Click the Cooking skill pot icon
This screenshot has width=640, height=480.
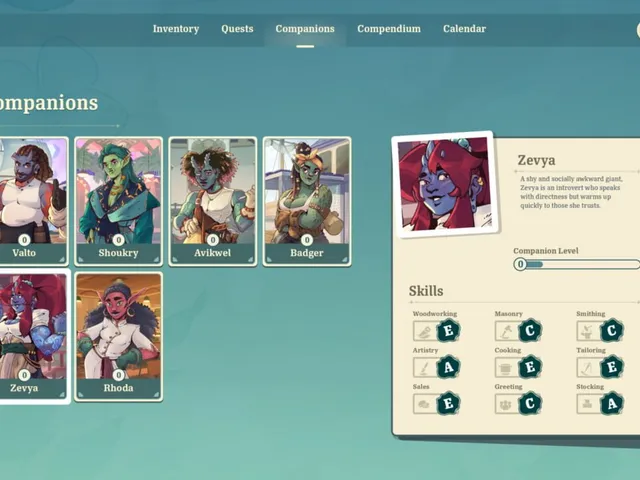coord(507,367)
